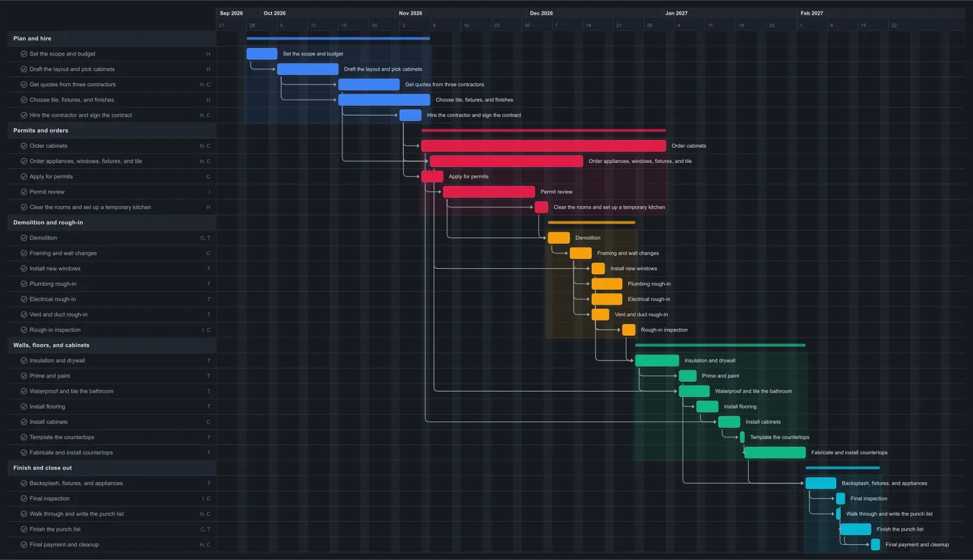Click the Walk through and write punch list row
The width and height of the screenshot is (973, 560).
112,514
